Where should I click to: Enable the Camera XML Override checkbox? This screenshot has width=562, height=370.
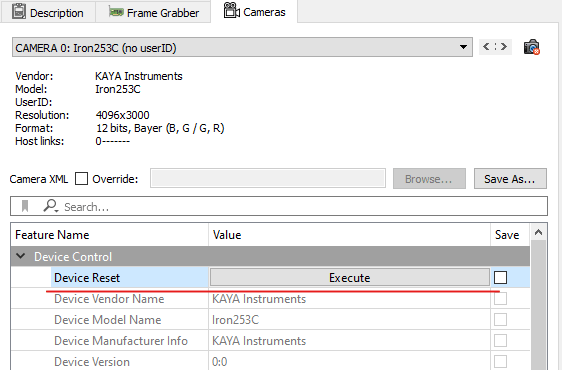81,179
